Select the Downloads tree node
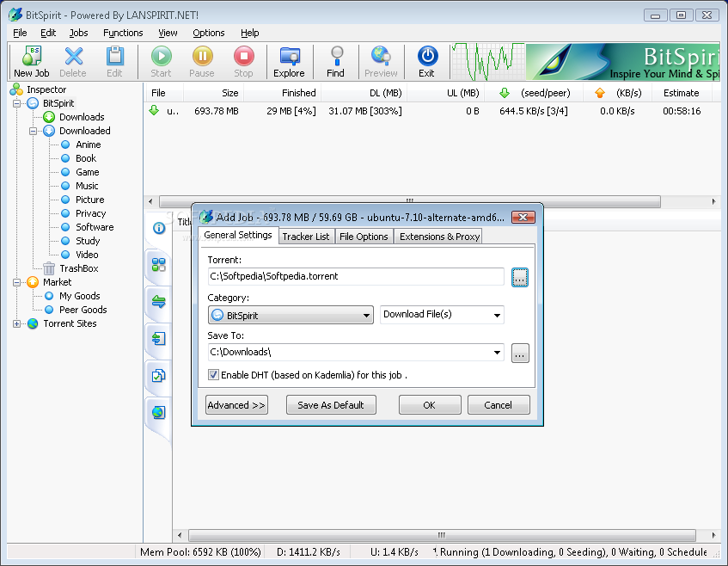Screen dimensions: 728x566 coord(82,117)
